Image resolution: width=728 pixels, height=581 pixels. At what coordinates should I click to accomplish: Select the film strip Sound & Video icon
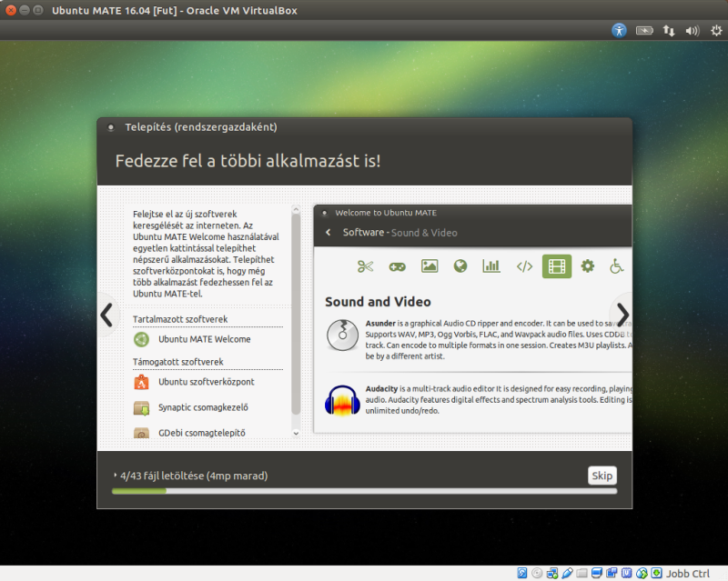(x=557, y=266)
